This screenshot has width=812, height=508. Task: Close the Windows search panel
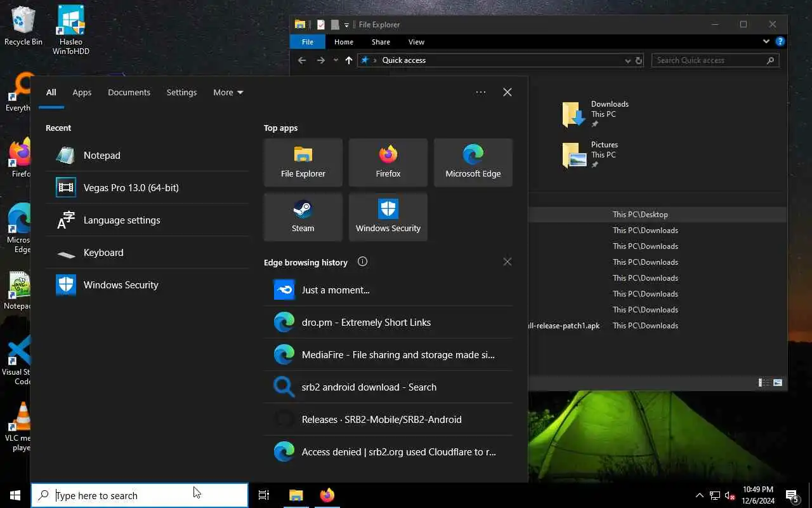point(507,92)
